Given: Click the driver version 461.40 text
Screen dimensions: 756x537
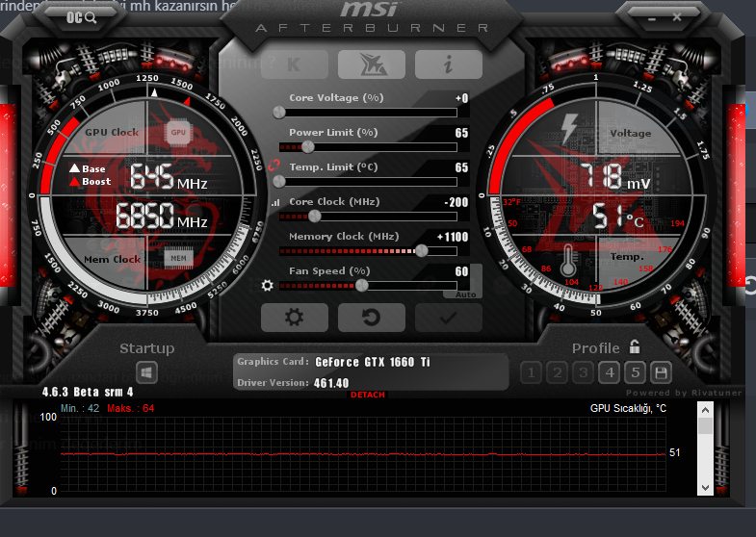Looking at the screenshot, I should [331, 383].
